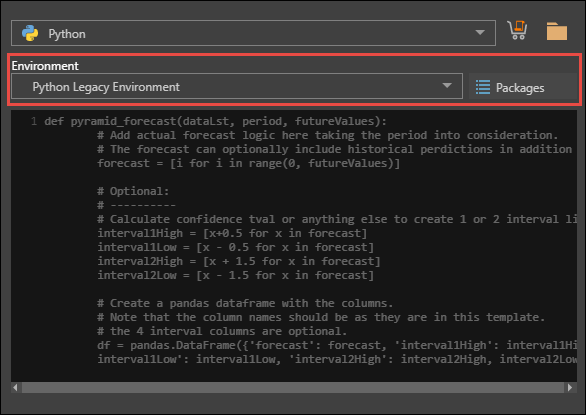Open the marketplace shopping cart icon

pyautogui.click(x=517, y=30)
